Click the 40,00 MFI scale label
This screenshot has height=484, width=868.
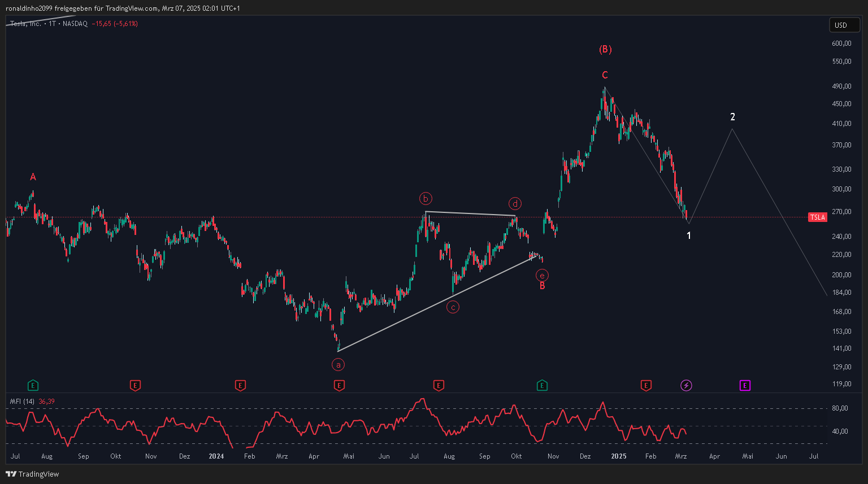click(x=840, y=431)
